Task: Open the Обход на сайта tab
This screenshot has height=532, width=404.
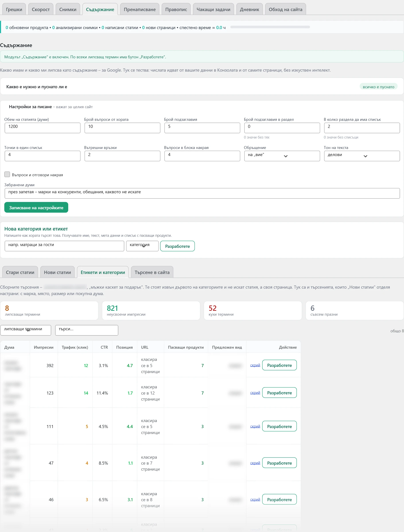Action: tap(286, 9)
